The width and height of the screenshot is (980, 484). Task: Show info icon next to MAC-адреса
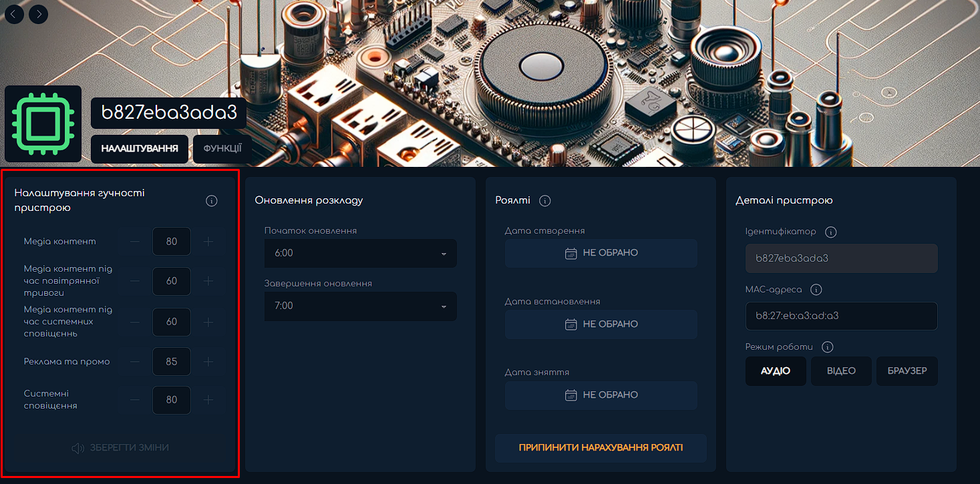(816, 290)
